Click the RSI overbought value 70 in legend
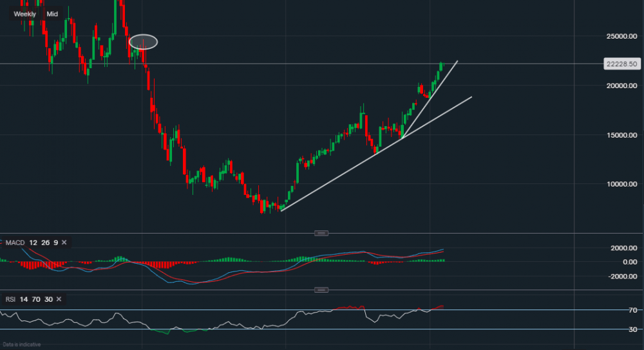This screenshot has height=350, width=644. tap(36, 299)
